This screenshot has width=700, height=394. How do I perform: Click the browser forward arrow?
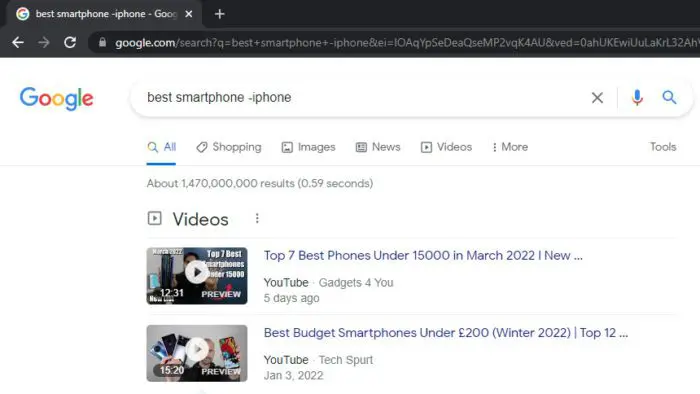[x=44, y=42]
